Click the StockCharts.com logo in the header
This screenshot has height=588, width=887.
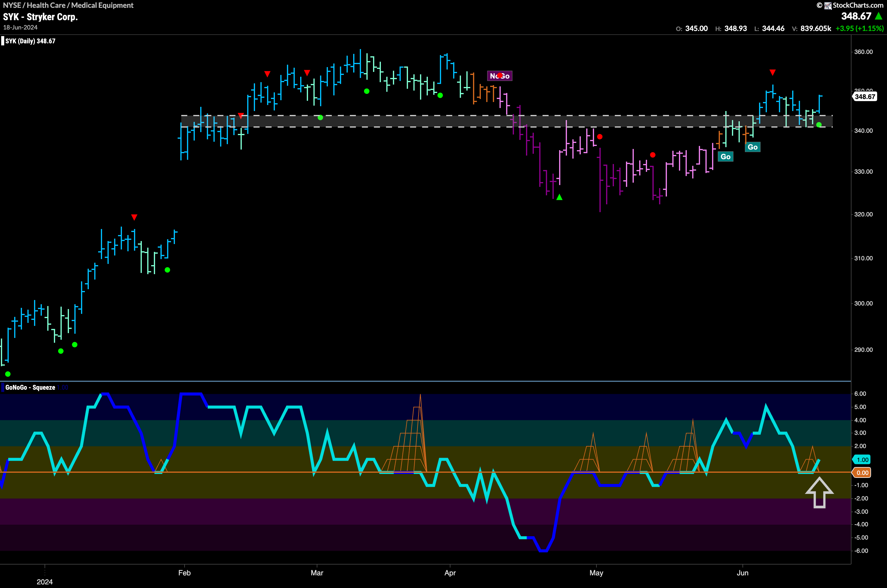coord(849,5)
